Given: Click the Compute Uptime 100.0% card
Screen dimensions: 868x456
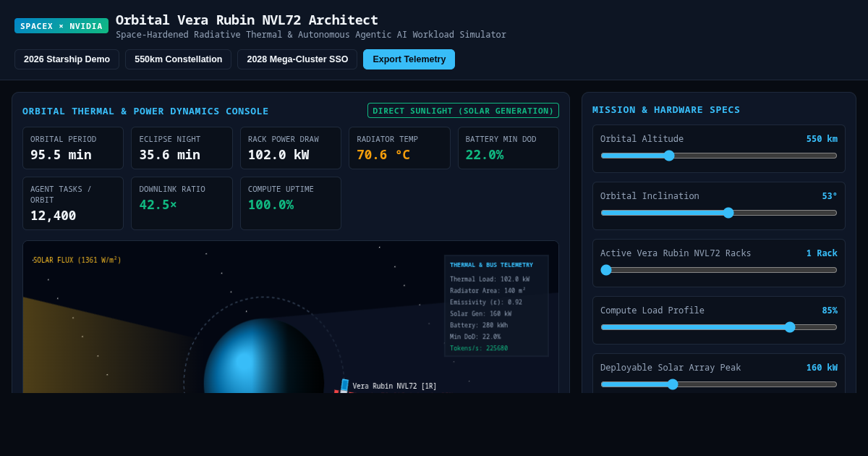Looking at the screenshot, I should click(x=291, y=203).
